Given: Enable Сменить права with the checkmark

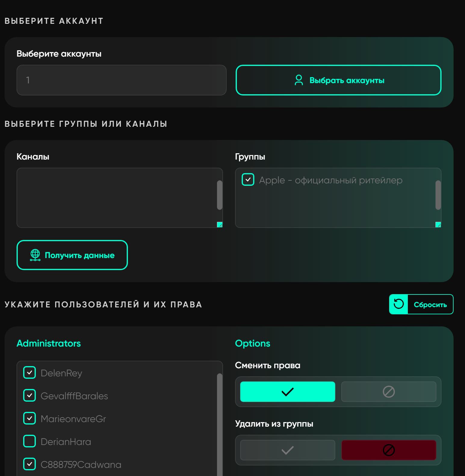Looking at the screenshot, I should click(287, 392).
